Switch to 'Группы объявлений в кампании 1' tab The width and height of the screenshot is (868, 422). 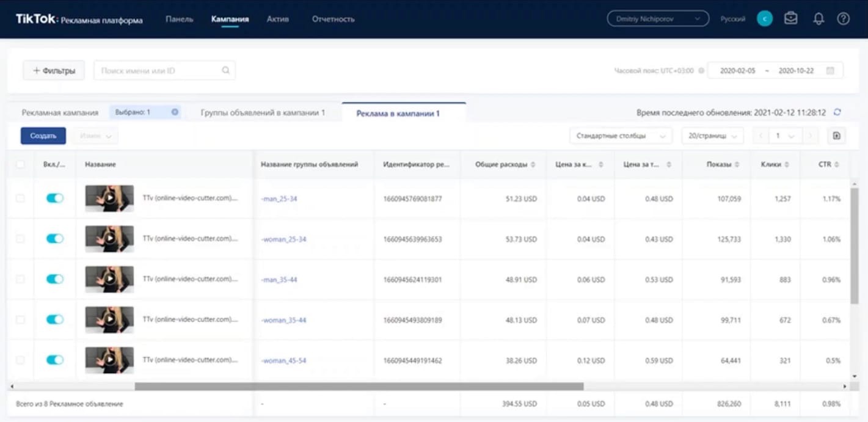coord(263,113)
